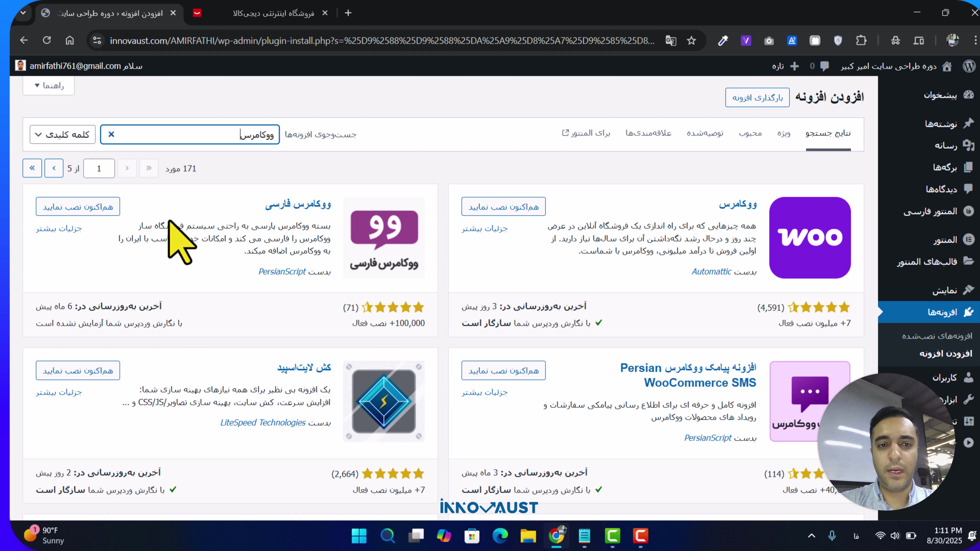Viewport: 980px width, 551px height.
Task: Open File Explorer from the Windows taskbar
Action: click(528, 536)
